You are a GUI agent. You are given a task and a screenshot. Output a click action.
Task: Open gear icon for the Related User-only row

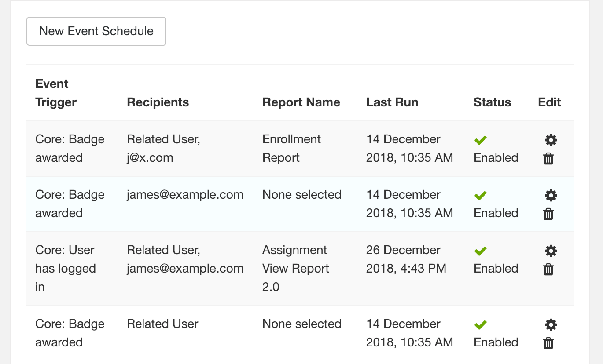tap(551, 325)
